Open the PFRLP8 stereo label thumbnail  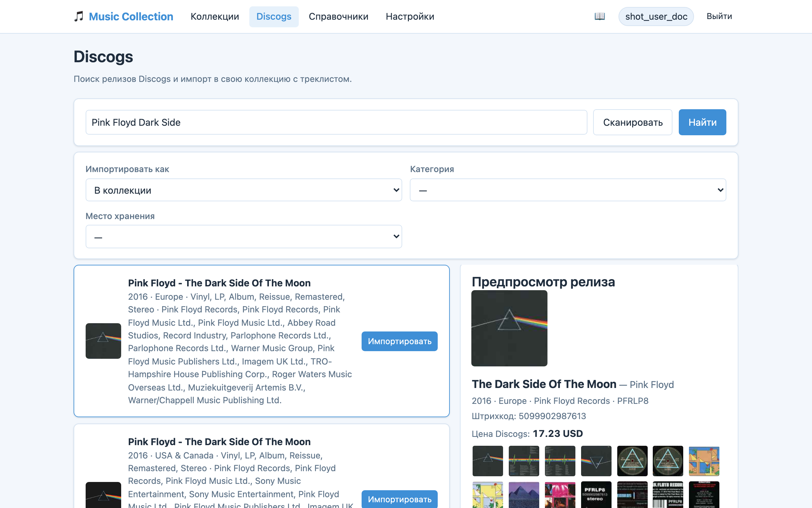[x=596, y=495]
